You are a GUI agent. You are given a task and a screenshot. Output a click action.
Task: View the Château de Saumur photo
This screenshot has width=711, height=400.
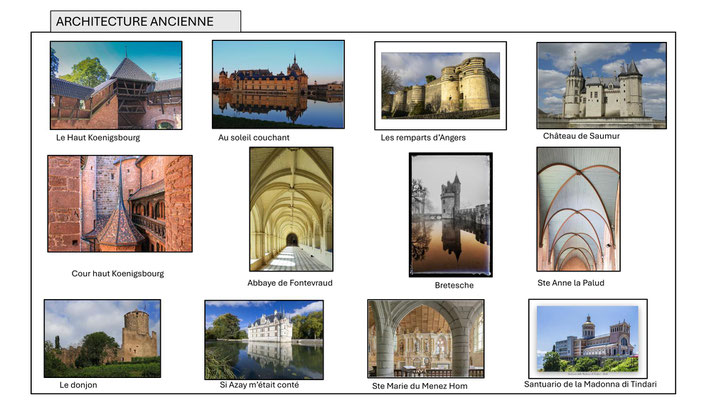[x=601, y=85]
